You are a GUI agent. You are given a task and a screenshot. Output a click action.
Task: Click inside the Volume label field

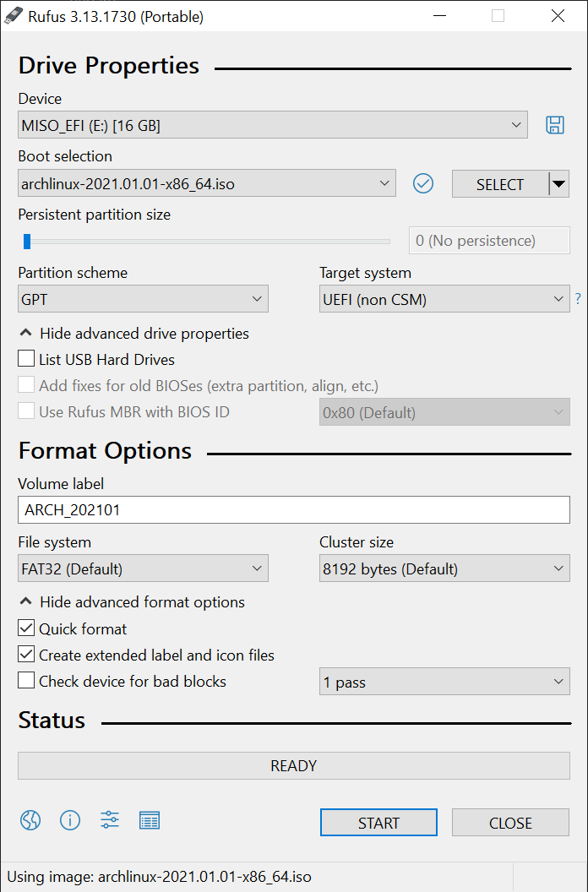pos(293,509)
